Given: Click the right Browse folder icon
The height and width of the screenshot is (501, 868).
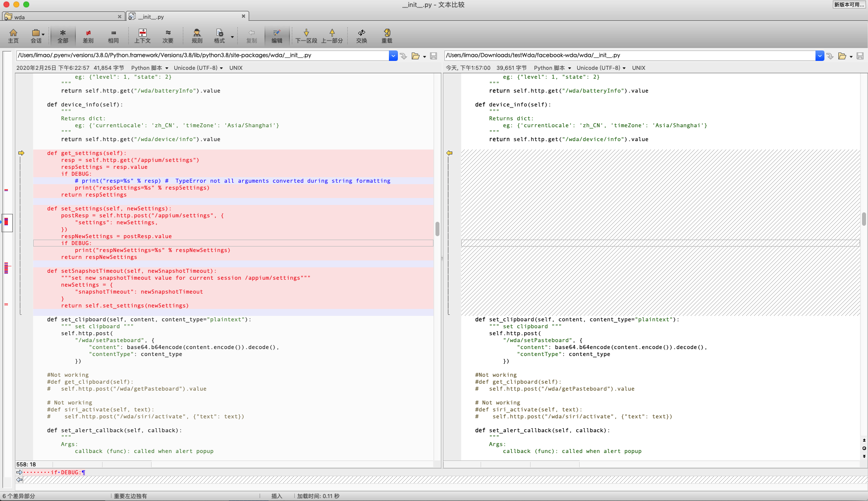Looking at the screenshot, I should coord(842,56).
